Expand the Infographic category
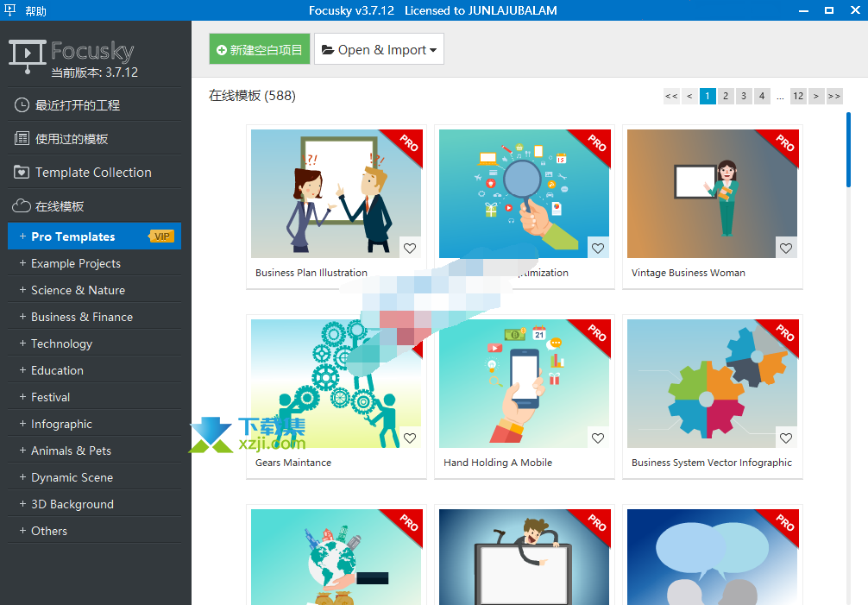868x605 pixels. point(22,424)
